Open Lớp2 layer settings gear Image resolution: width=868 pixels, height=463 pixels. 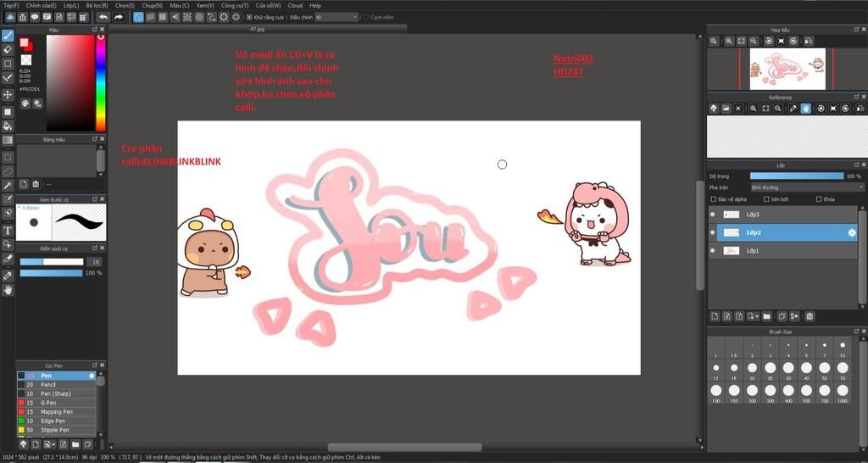coord(852,233)
